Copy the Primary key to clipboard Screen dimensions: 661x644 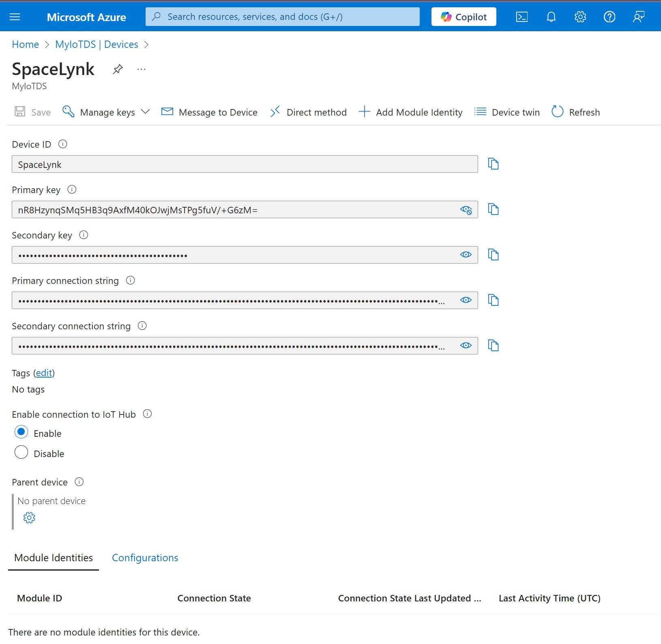click(493, 209)
